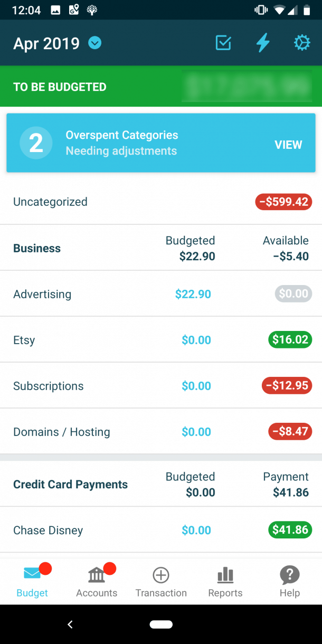Tap the Android back navigation arrow
The height and width of the screenshot is (644, 322).
(70, 624)
